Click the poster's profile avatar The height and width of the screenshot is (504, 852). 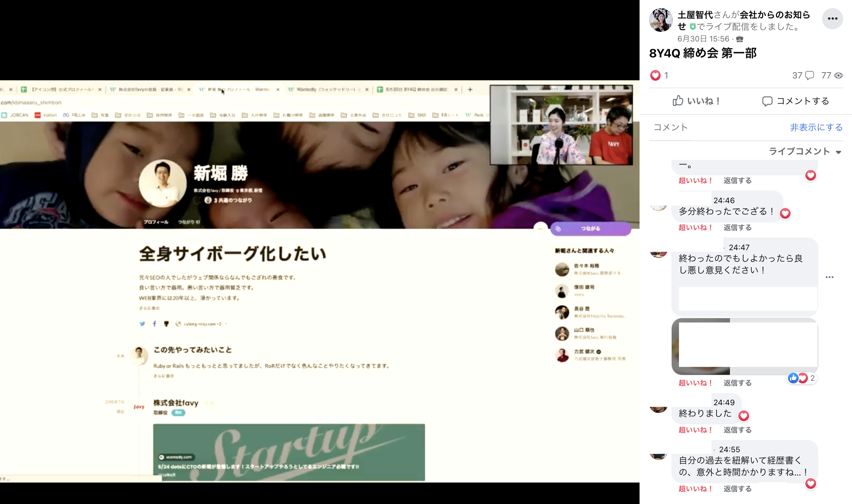(x=661, y=20)
